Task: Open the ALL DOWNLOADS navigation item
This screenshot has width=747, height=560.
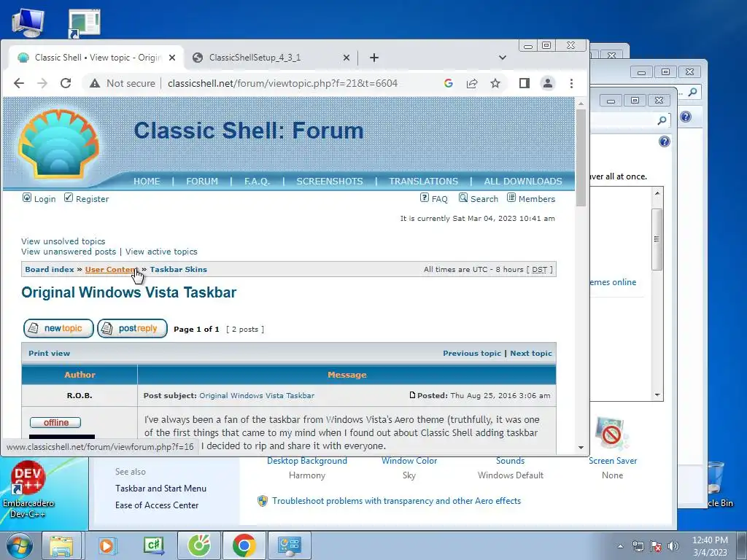Action: (523, 182)
